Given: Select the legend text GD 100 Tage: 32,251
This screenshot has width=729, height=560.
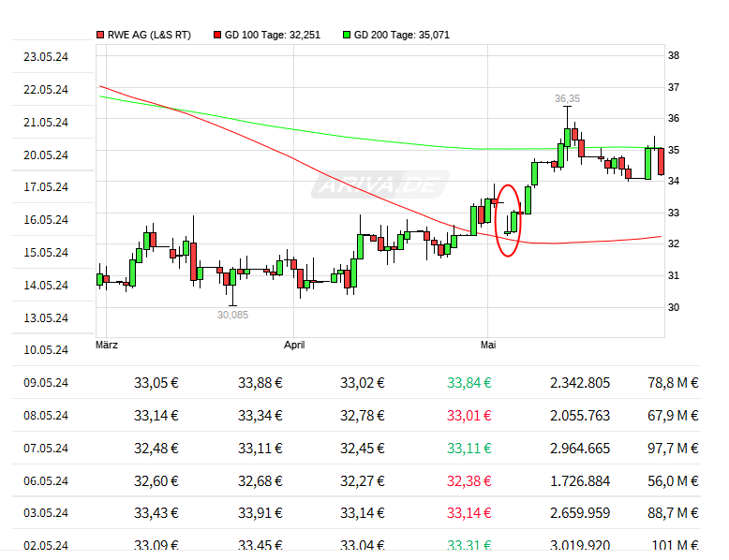Looking at the screenshot, I should (273, 35).
